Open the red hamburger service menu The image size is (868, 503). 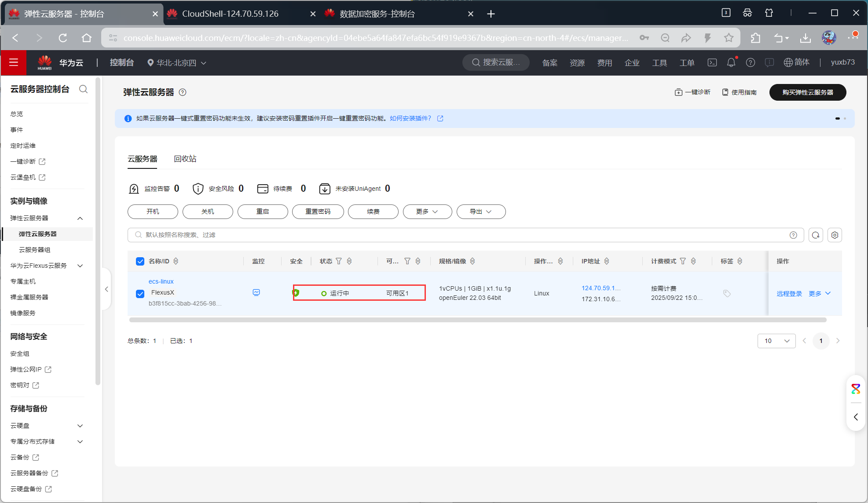coord(14,62)
